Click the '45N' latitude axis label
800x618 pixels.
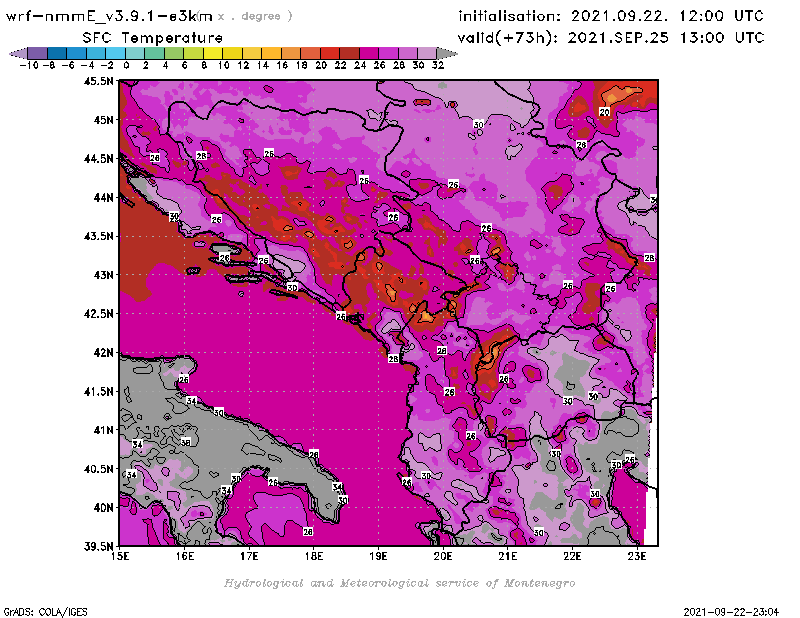pyautogui.click(x=103, y=120)
